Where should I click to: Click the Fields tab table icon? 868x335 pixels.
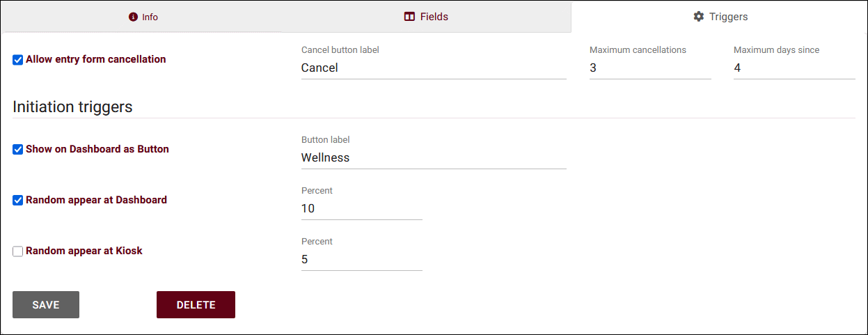point(409,16)
